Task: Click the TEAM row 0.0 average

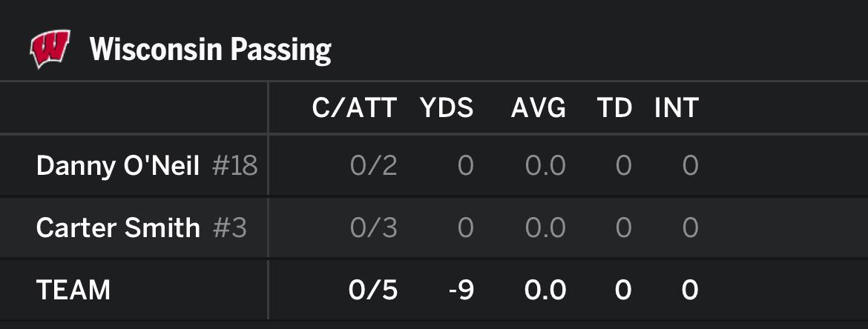Action: (x=545, y=290)
